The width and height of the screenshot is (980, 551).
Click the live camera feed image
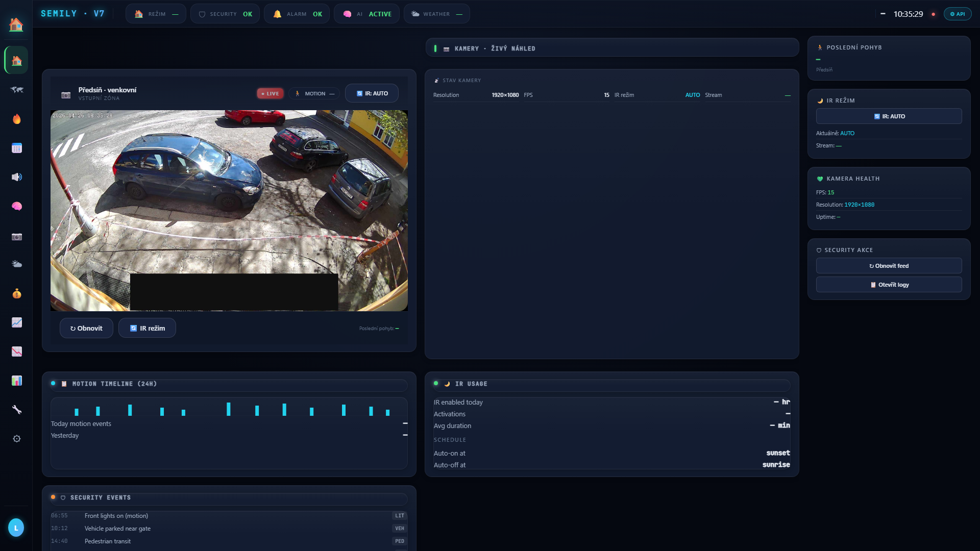[x=229, y=210]
